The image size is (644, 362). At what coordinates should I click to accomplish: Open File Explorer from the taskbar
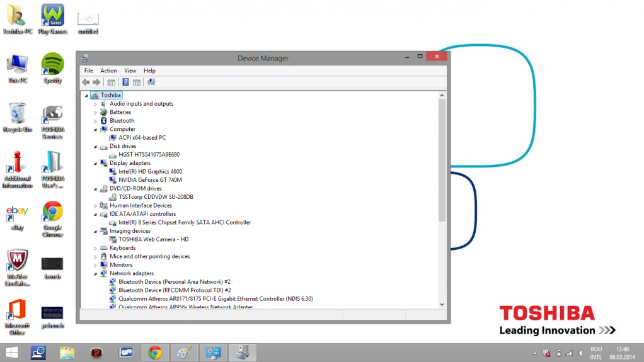tap(67, 353)
